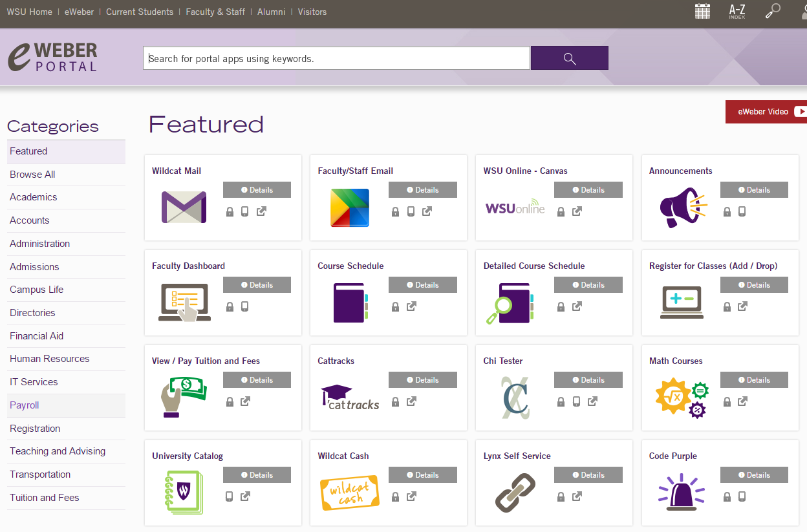Show Details for Course Schedule
807x532 pixels.
[422, 285]
